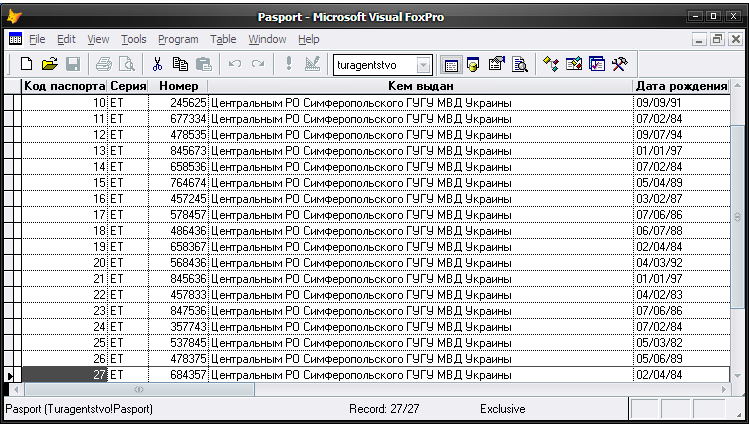Open the Program menu

coord(178,39)
